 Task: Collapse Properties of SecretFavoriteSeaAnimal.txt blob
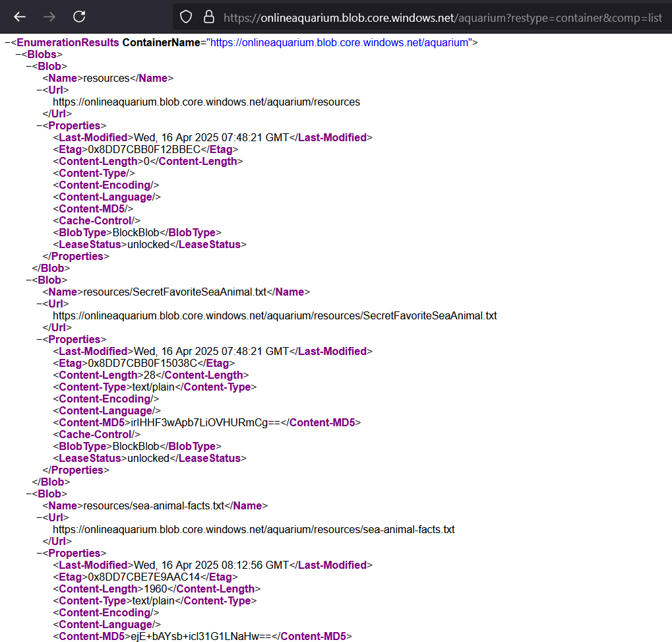point(39,340)
